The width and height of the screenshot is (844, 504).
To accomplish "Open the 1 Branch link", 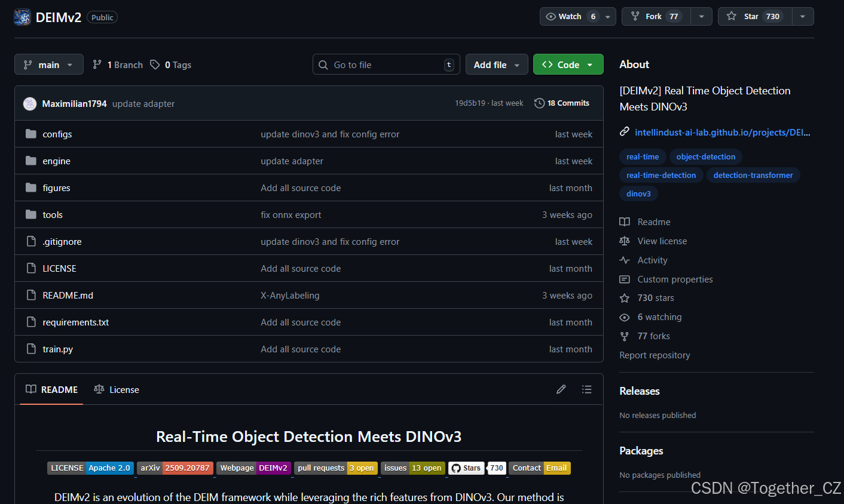I will 118,64.
